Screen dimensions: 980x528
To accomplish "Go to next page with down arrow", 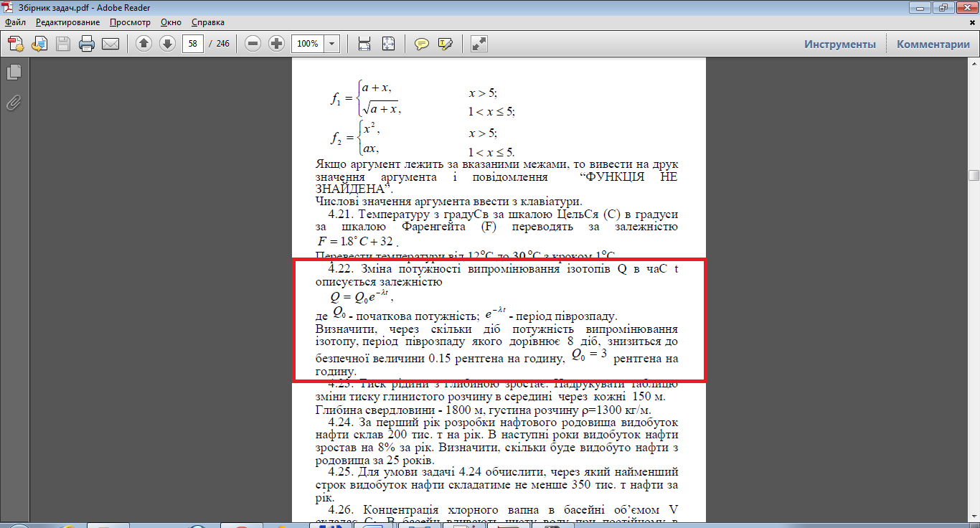I will tap(167, 44).
